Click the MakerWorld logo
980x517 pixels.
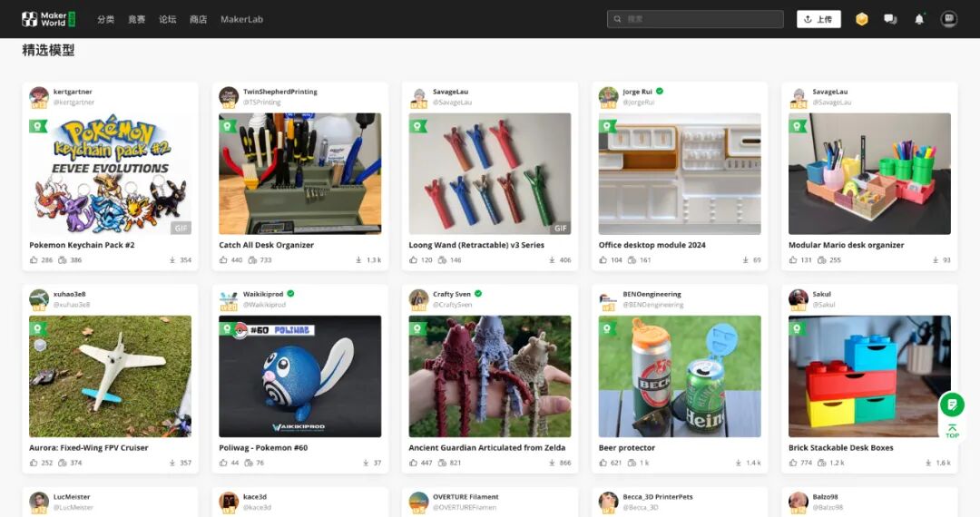coord(49,19)
